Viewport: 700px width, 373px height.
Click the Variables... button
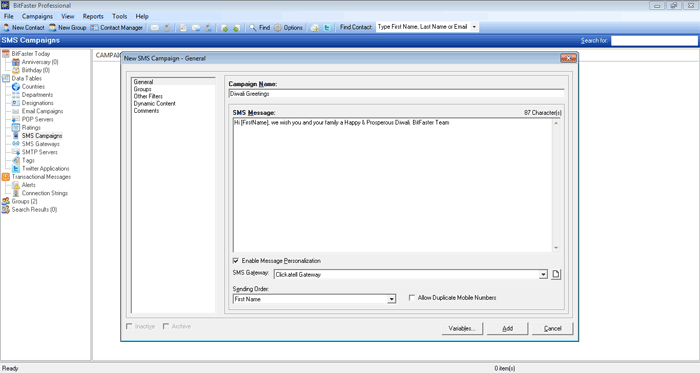click(462, 328)
